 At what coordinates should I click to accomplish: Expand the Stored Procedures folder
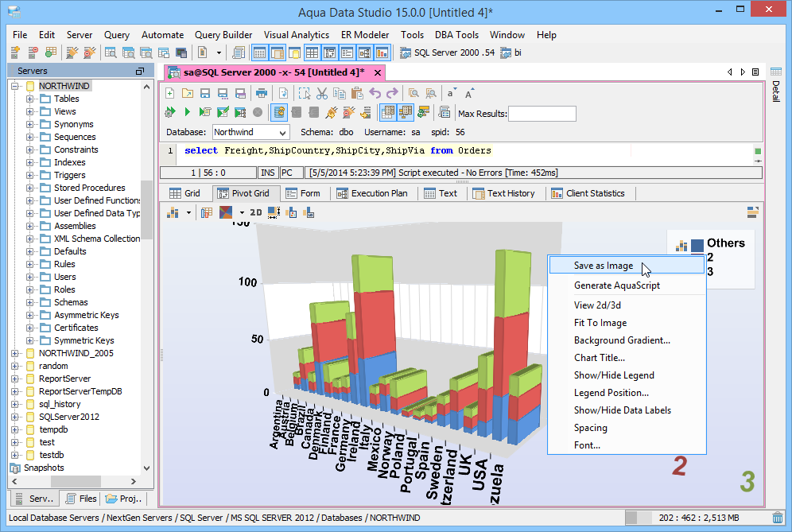(x=29, y=188)
